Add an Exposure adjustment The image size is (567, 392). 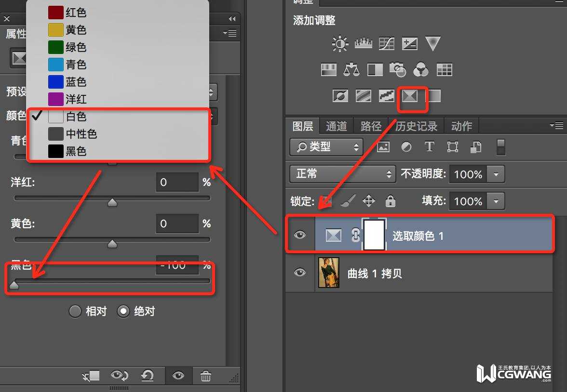click(410, 44)
